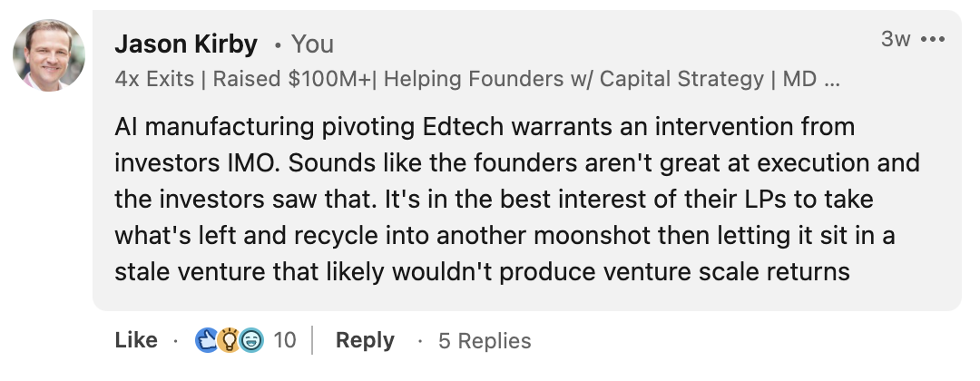
Task: Click the "4x Exits" headline text
Action: (154, 79)
